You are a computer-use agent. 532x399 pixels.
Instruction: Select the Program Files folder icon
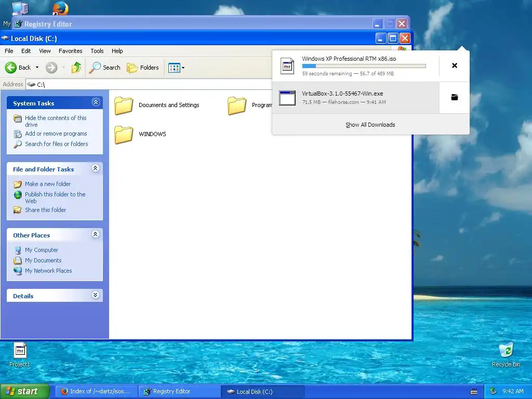click(x=237, y=105)
